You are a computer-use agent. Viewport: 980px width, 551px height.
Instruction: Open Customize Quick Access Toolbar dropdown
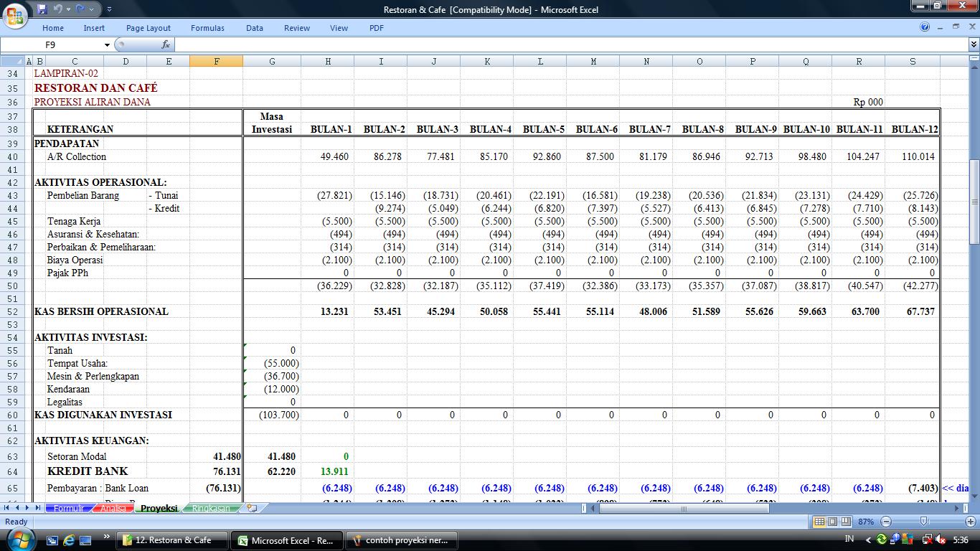point(109,9)
